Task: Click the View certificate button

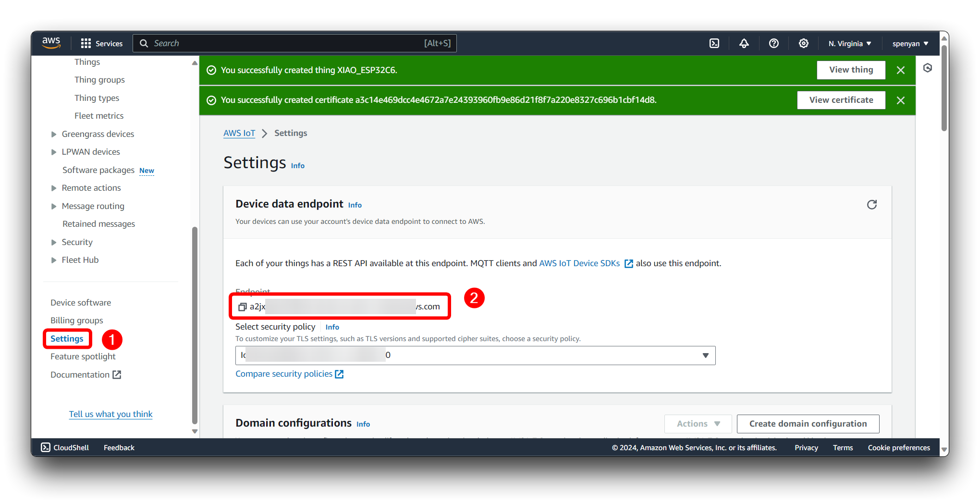Action: 841,100
